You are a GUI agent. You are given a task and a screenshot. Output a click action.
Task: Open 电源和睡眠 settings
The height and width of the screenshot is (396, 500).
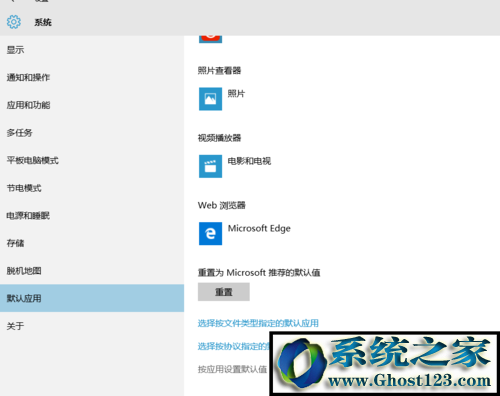point(92,216)
